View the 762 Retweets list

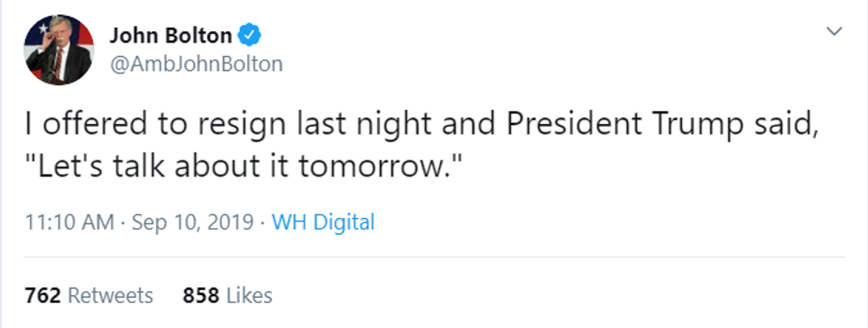89,295
